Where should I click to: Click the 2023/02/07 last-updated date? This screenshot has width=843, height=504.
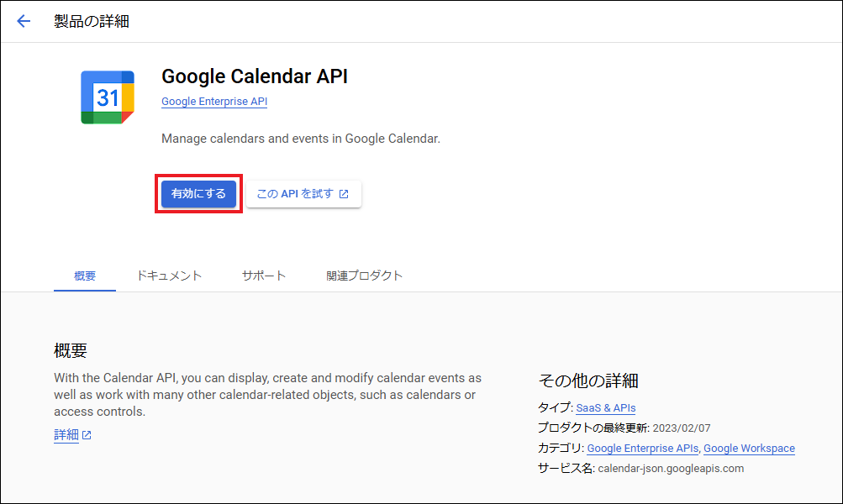click(x=680, y=428)
